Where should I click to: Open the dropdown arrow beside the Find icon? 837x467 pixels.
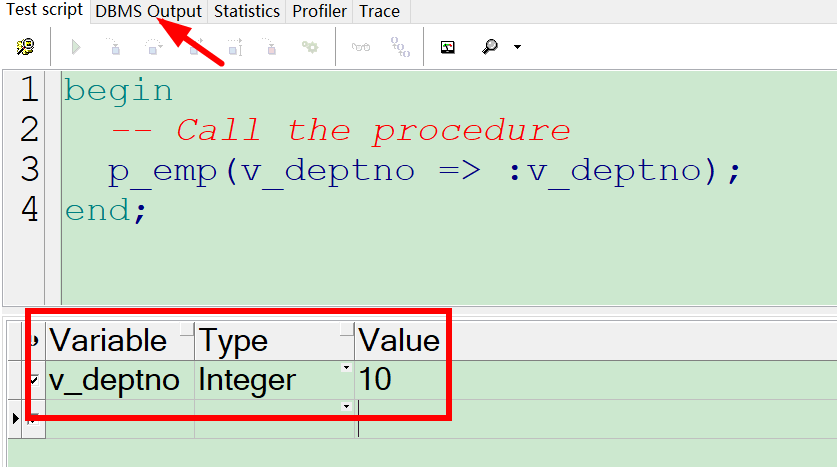click(x=517, y=47)
